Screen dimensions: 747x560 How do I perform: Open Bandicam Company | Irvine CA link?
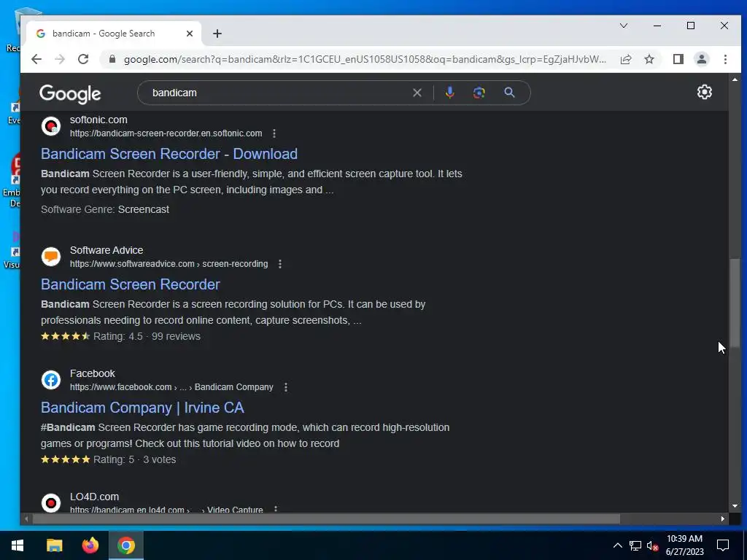click(x=142, y=407)
